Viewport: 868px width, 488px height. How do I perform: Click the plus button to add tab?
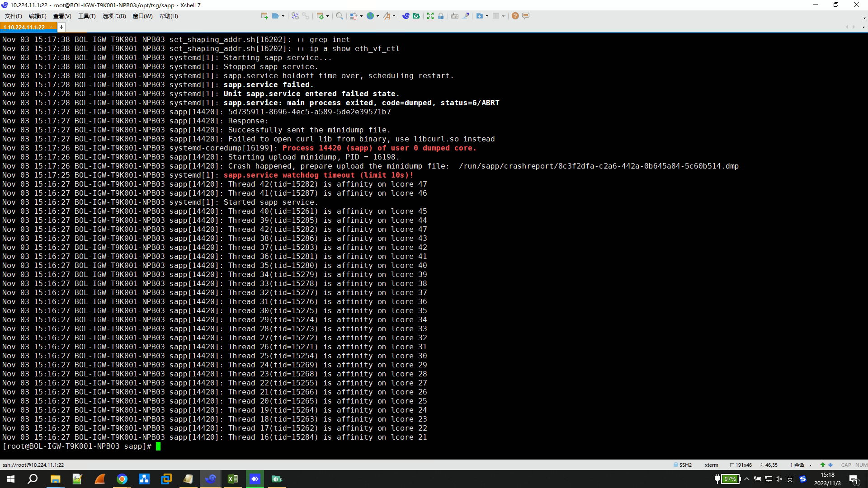(x=61, y=27)
